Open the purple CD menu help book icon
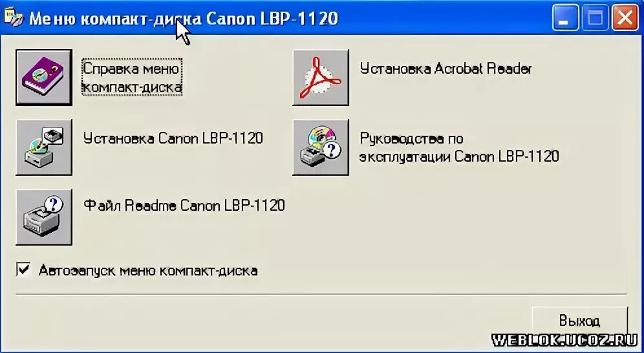Screen dimensions: 644x353 pos(44,78)
